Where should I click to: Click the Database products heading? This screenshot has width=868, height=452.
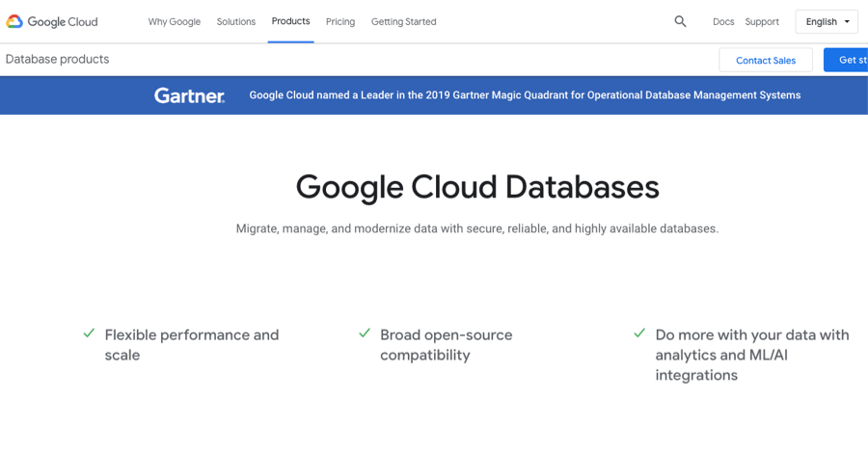click(x=58, y=59)
